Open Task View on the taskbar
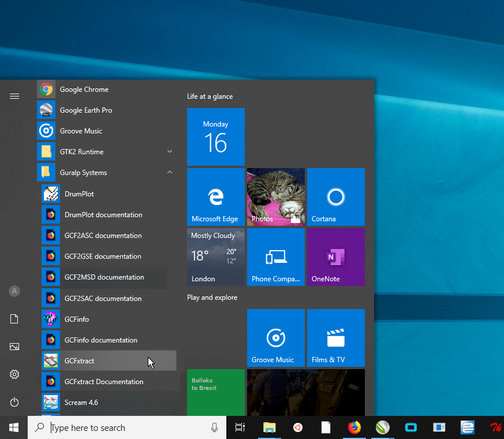Image resolution: width=504 pixels, height=439 pixels. [x=240, y=427]
